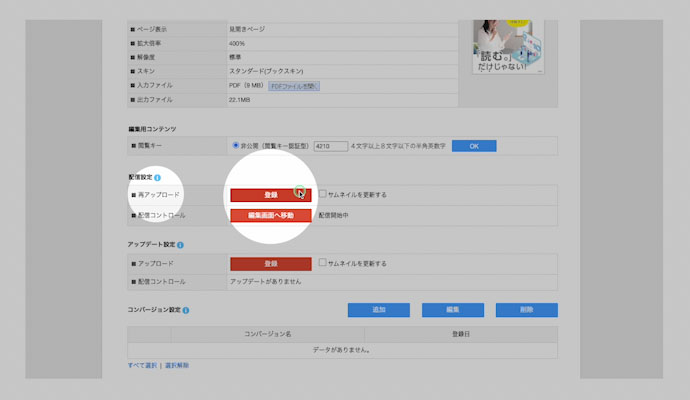
Task: Click the blue 削除 button
Action: click(x=527, y=311)
